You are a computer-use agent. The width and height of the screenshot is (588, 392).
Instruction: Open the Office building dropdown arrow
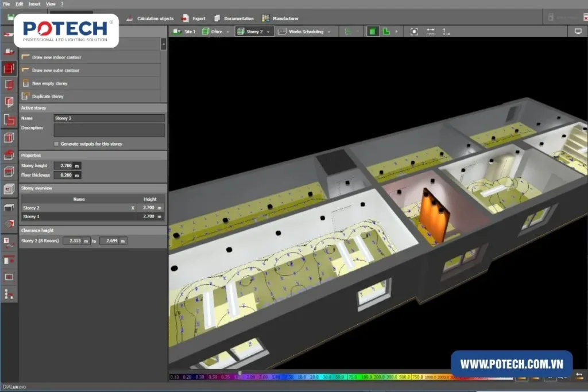click(x=227, y=32)
